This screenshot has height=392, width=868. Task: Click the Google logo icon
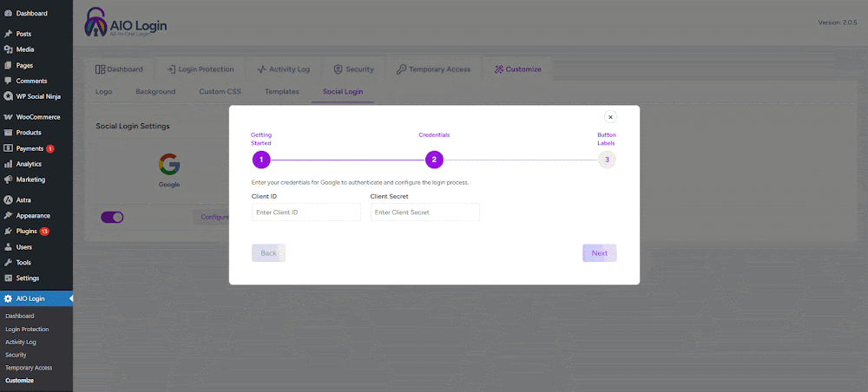(x=169, y=165)
